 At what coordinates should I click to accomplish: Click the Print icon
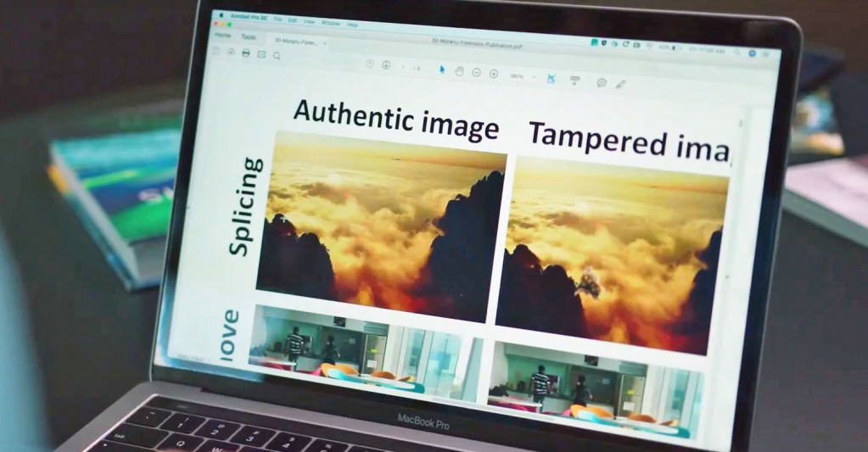coord(246,53)
